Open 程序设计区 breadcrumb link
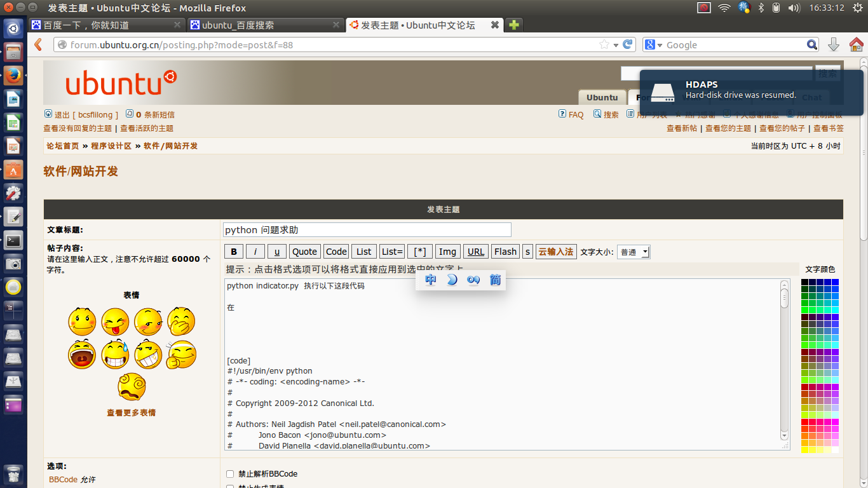Image resolution: width=868 pixels, height=488 pixels. [111, 146]
